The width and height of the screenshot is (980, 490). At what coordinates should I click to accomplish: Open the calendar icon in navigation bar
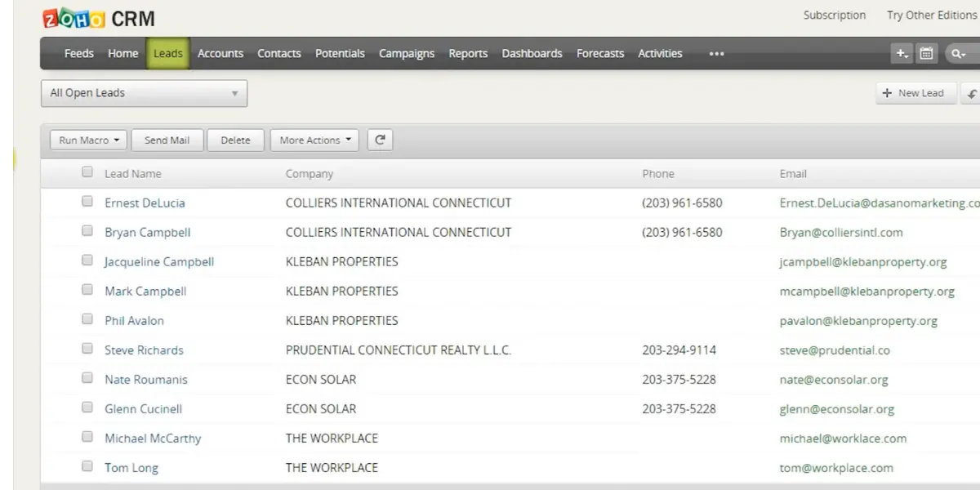[x=926, y=54]
